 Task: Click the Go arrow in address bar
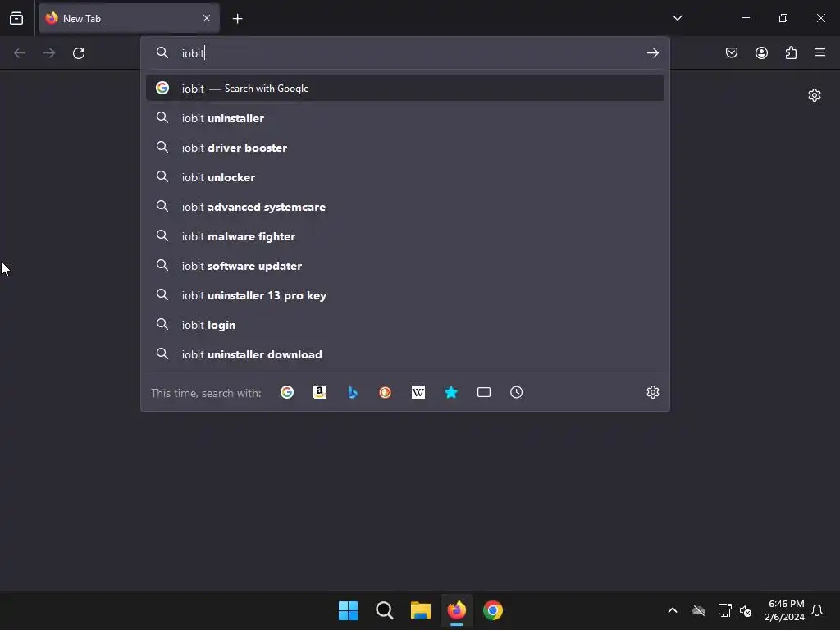click(x=652, y=53)
